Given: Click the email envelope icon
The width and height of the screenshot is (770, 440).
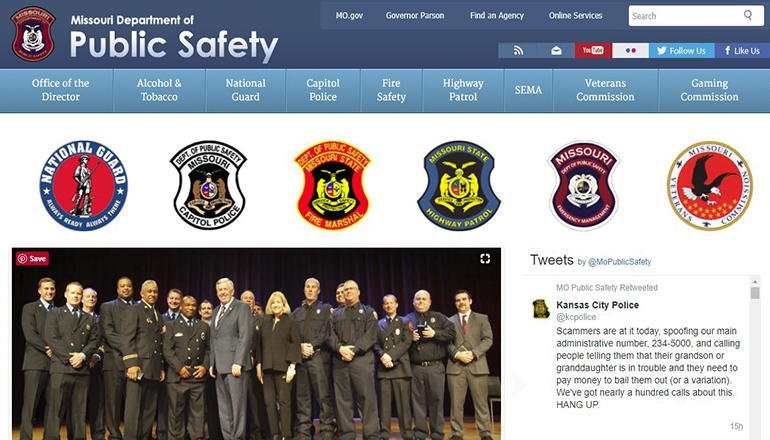Looking at the screenshot, I should pos(555,50).
